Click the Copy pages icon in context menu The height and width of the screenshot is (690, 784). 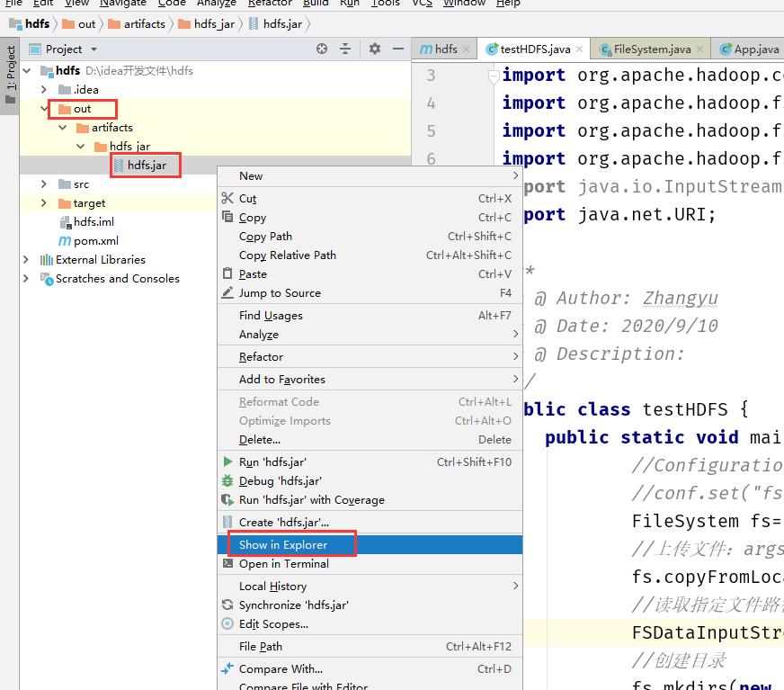point(227,217)
